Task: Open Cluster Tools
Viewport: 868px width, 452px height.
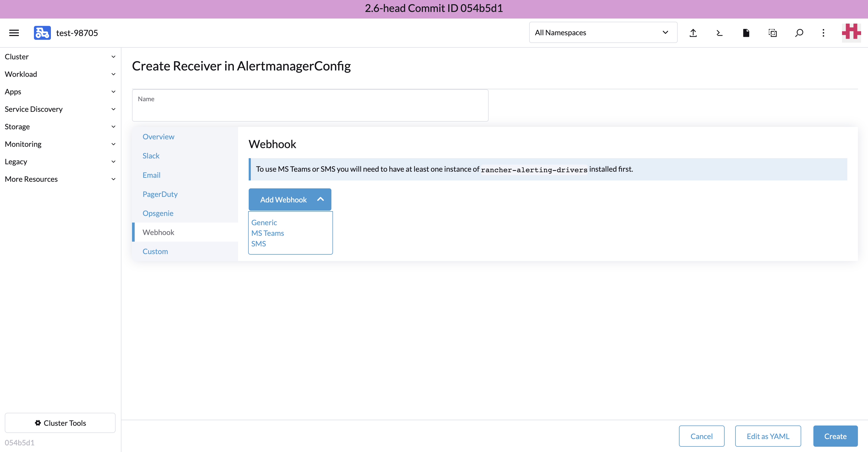Action: 60,423
